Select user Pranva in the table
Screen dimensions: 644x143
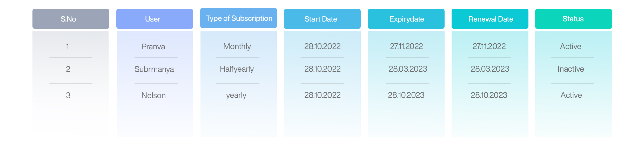coord(153,47)
